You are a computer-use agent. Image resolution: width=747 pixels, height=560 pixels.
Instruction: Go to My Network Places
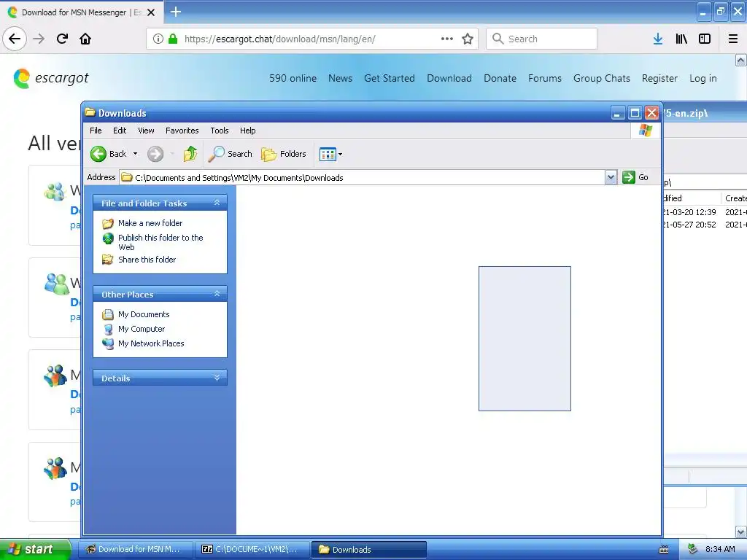[x=151, y=343]
